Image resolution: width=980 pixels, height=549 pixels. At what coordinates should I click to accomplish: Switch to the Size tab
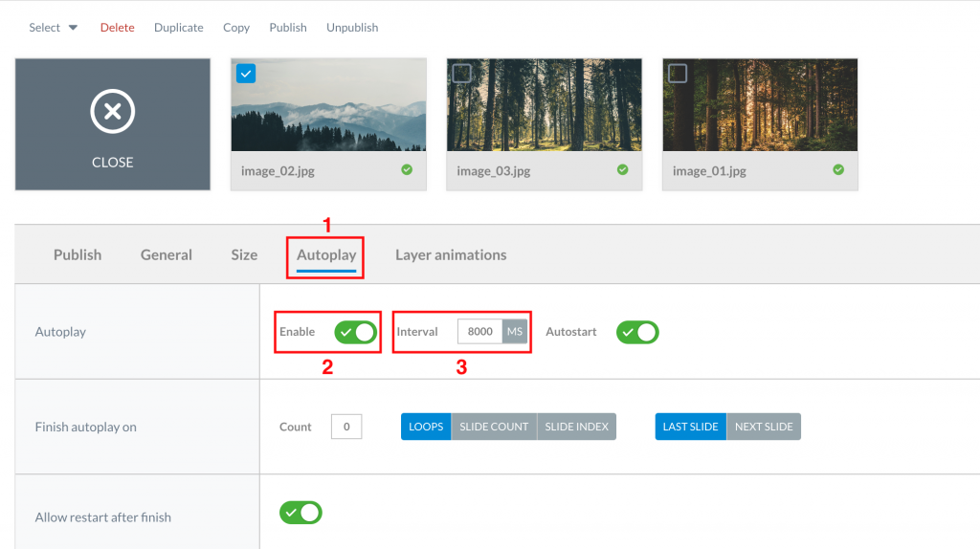(x=244, y=254)
